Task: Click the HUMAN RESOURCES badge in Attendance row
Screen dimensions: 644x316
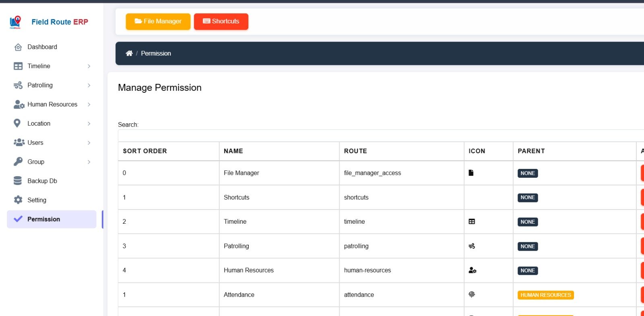Action: point(546,295)
